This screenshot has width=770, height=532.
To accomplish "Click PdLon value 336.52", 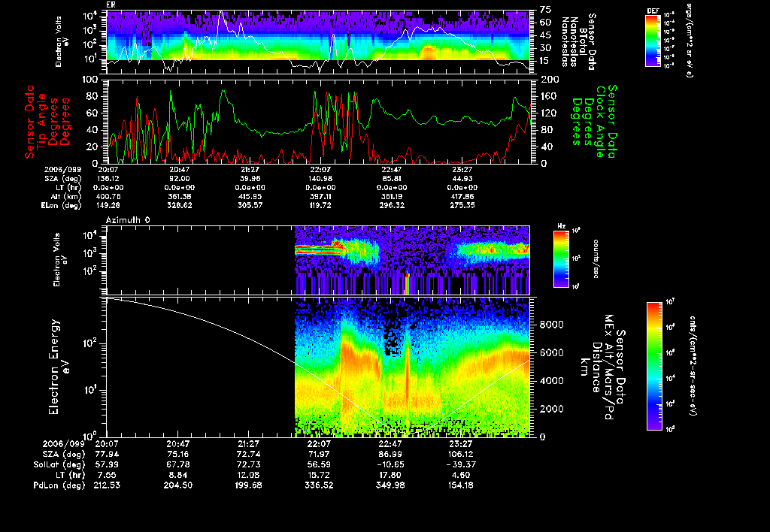I will click(319, 485).
